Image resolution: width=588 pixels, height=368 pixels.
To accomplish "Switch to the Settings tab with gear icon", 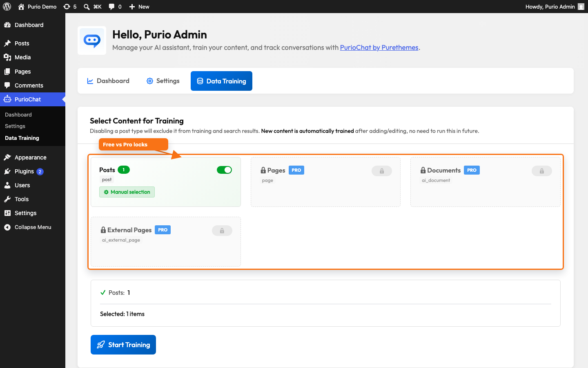I will (x=163, y=81).
